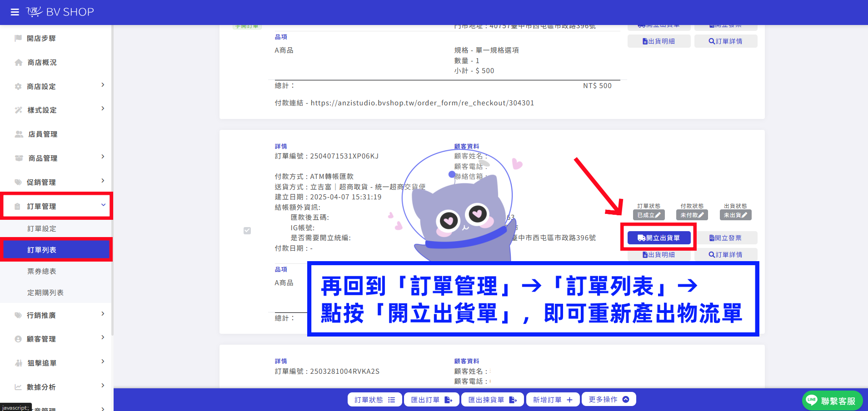Open 定期購列表 submenu item
The height and width of the screenshot is (411, 868).
(45, 292)
